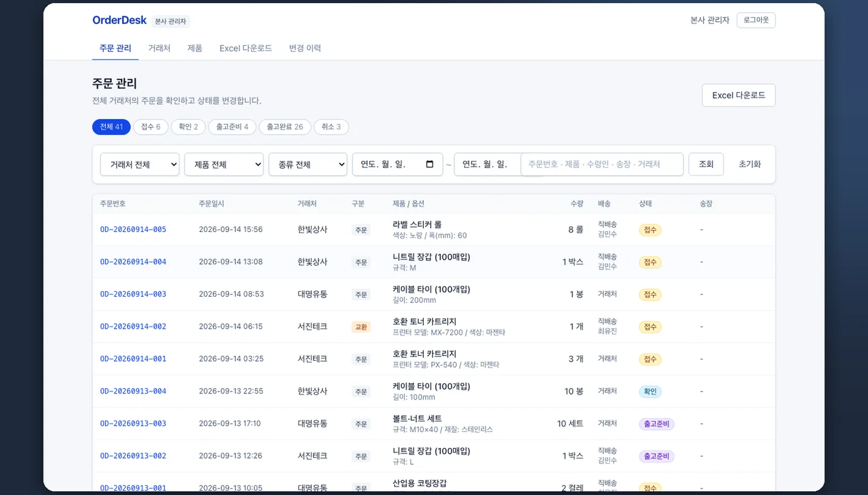Click the start date input field
This screenshot has height=495, width=868.
coord(398,164)
